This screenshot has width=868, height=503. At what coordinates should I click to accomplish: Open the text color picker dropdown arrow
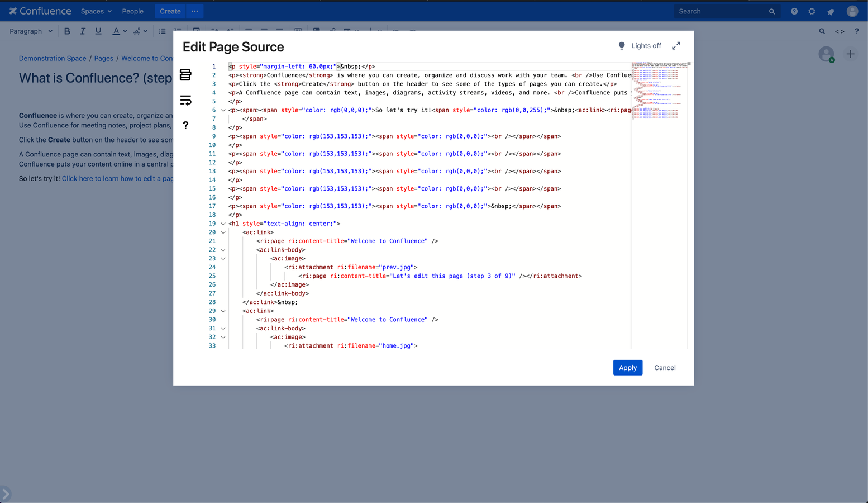click(x=125, y=31)
